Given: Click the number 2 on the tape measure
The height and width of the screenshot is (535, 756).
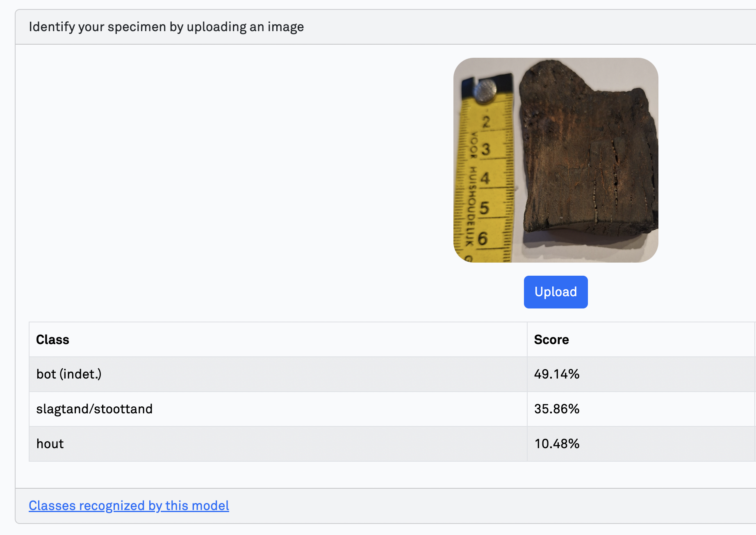Looking at the screenshot, I should point(486,122).
